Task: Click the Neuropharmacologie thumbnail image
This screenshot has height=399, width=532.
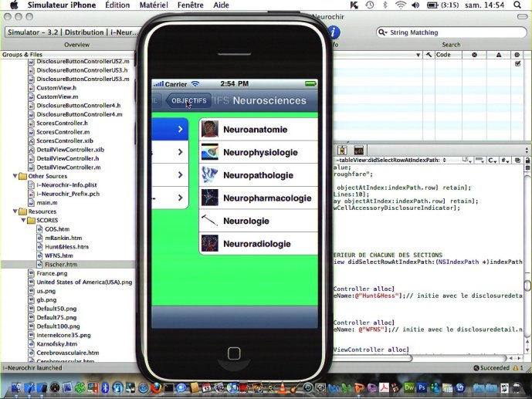Action: 210,198
